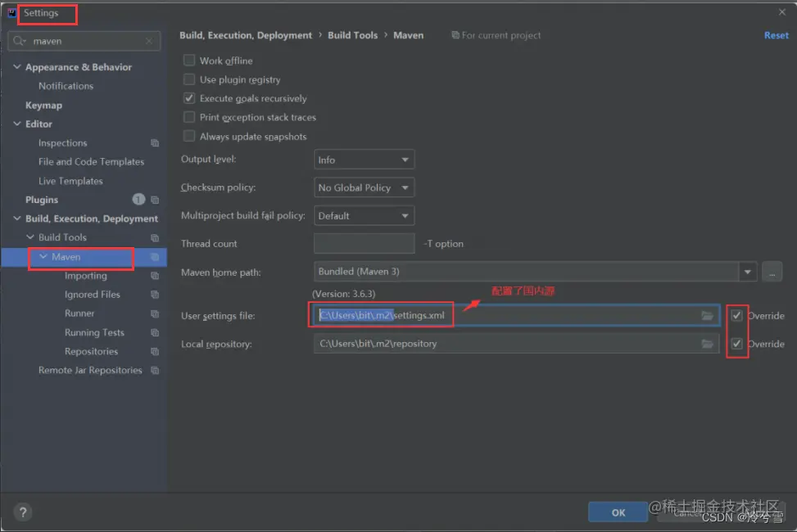
Task: Click project-level icon next to Importing
Action: click(x=155, y=276)
